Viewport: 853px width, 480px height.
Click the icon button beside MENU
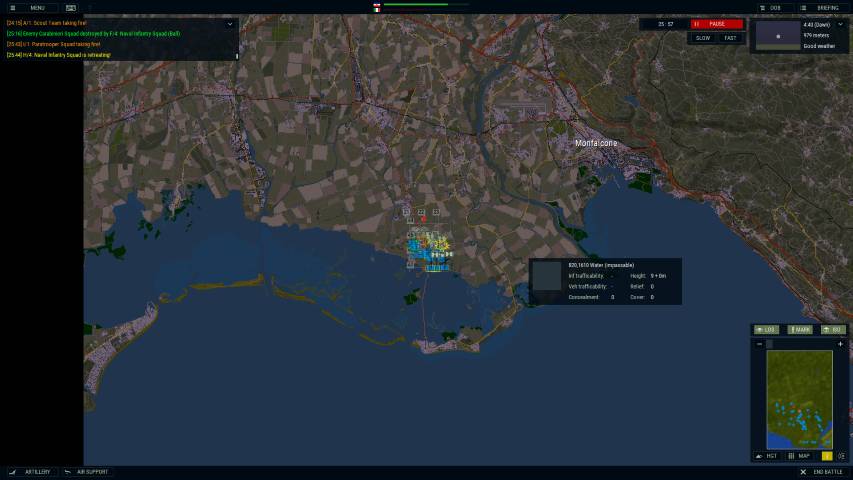tap(71, 7)
